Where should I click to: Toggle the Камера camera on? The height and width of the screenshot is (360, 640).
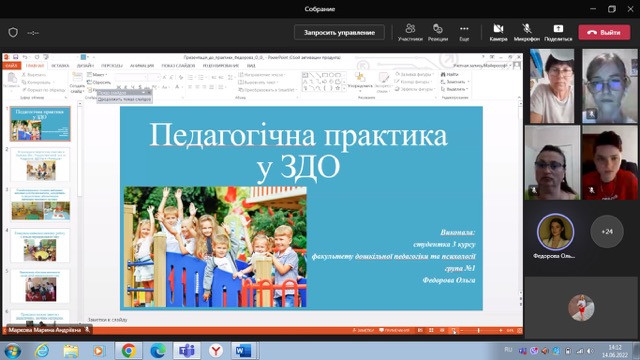click(498, 32)
